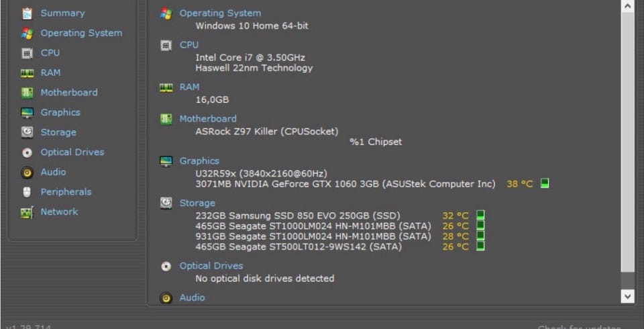Click the CPU chip icon in summary pane
Image resolution: width=644 pixels, height=329 pixels.
(166, 45)
